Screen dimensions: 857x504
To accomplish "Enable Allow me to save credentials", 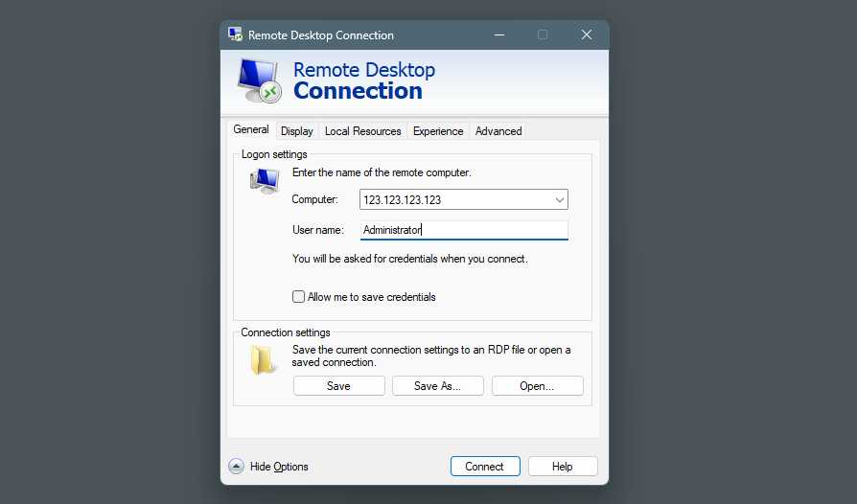I will pyautogui.click(x=299, y=297).
